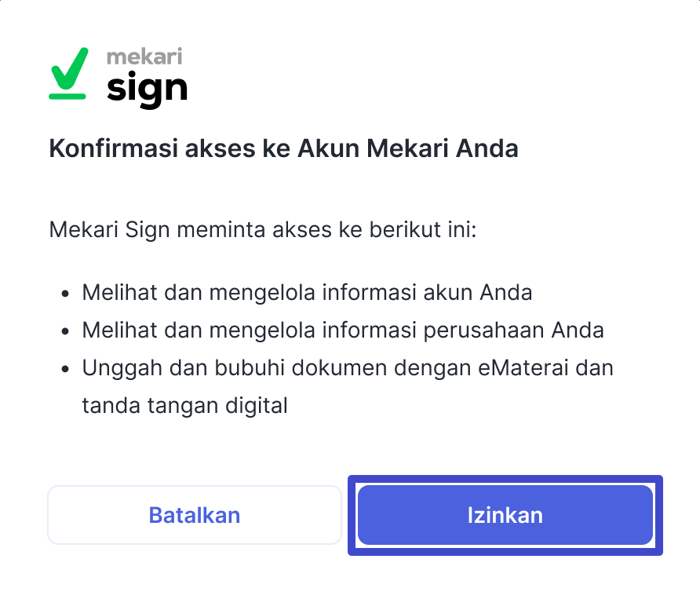Click the word "berikut ini:" in description

[x=423, y=229]
